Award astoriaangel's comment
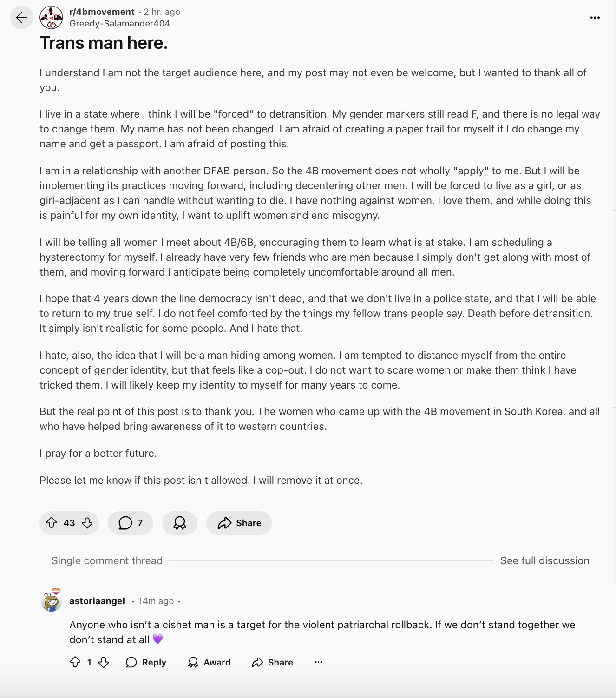Image resolution: width=616 pixels, height=698 pixels. tap(209, 662)
